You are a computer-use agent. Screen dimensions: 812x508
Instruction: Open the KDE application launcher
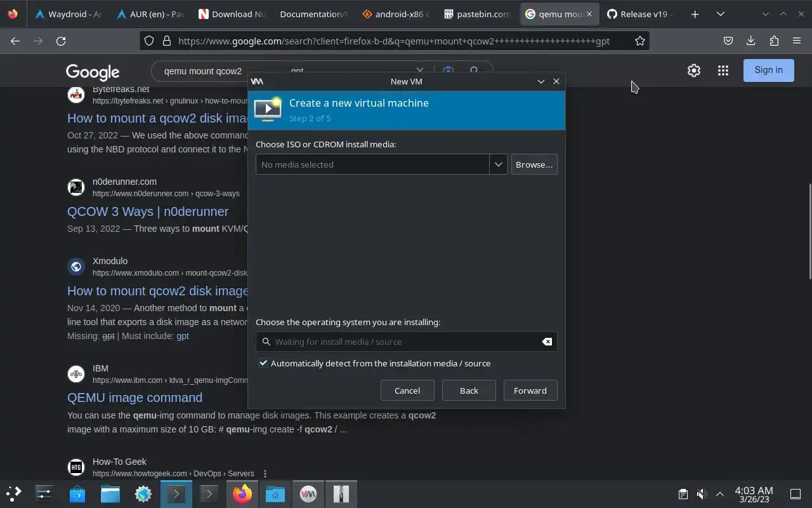[13, 493]
